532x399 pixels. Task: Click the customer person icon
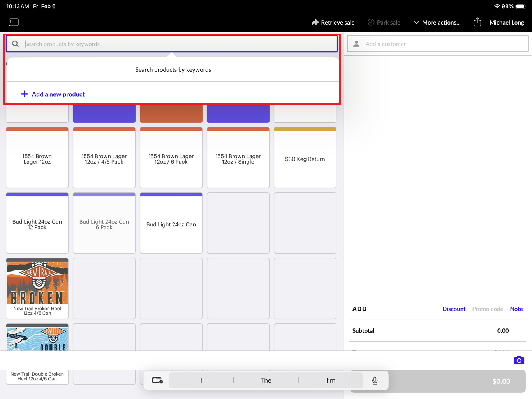[x=356, y=44]
